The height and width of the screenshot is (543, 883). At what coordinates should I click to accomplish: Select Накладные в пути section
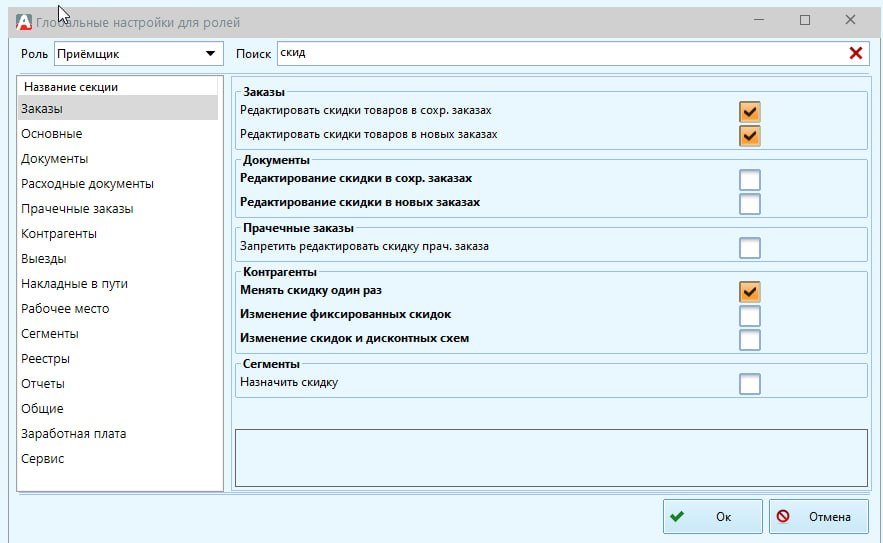(x=118, y=283)
